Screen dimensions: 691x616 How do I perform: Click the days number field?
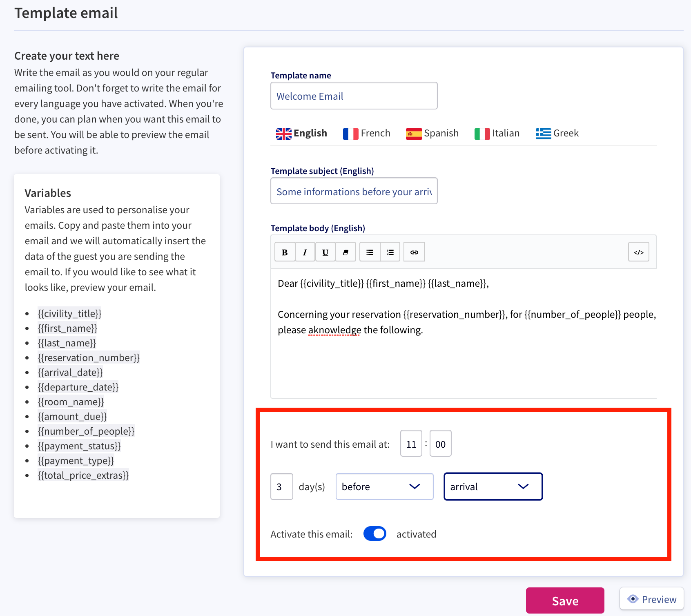pos(282,487)
